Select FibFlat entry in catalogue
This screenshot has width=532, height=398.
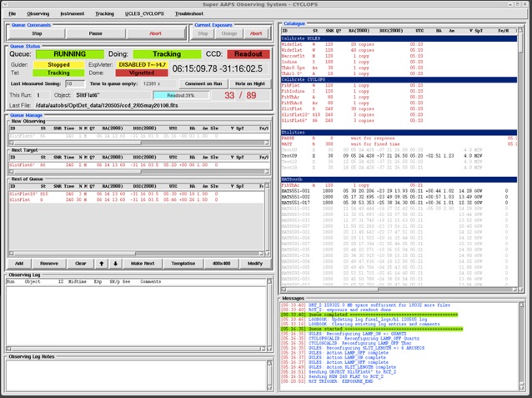coord(399,85)
